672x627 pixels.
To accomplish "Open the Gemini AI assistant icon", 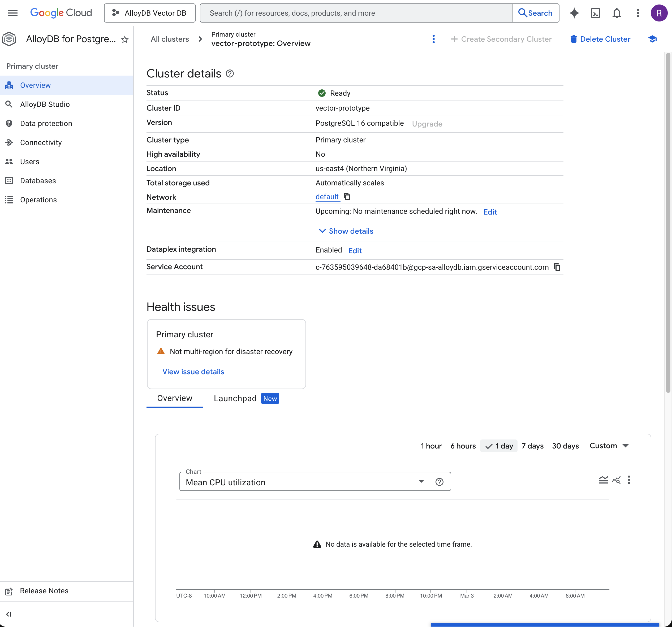I will [x=575, y=13].
